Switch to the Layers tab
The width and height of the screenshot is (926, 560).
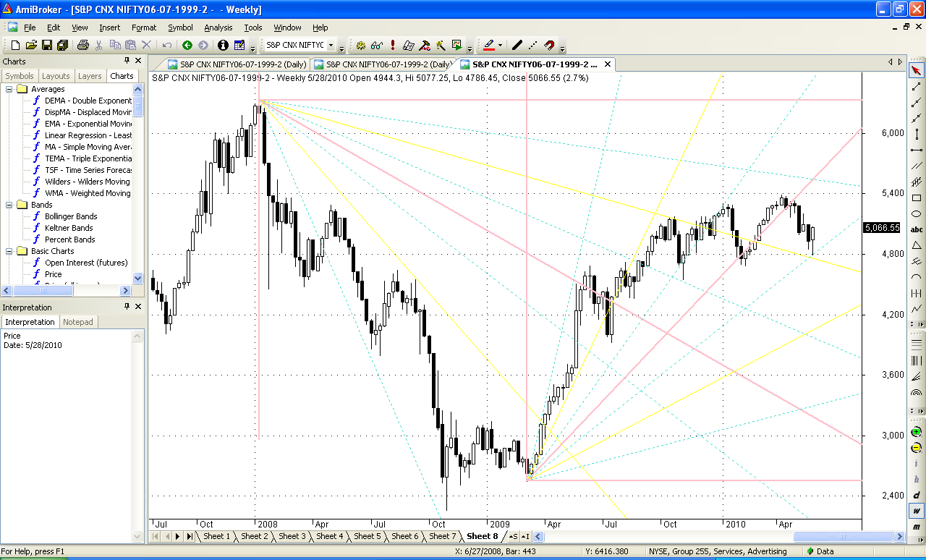pos(90,76)
